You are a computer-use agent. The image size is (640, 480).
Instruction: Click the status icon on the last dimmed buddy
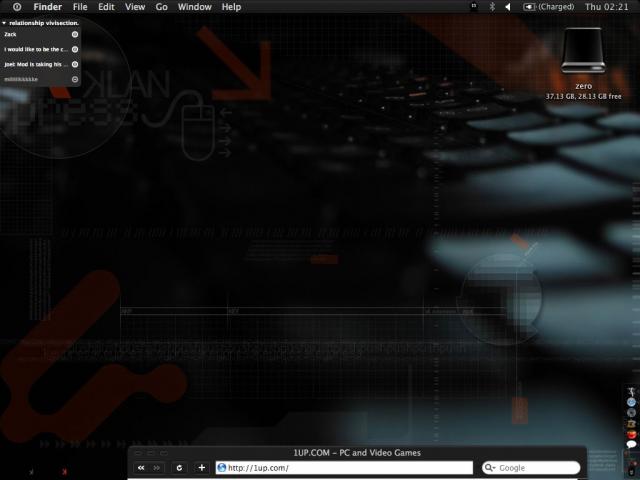click(x=75, y=79)
